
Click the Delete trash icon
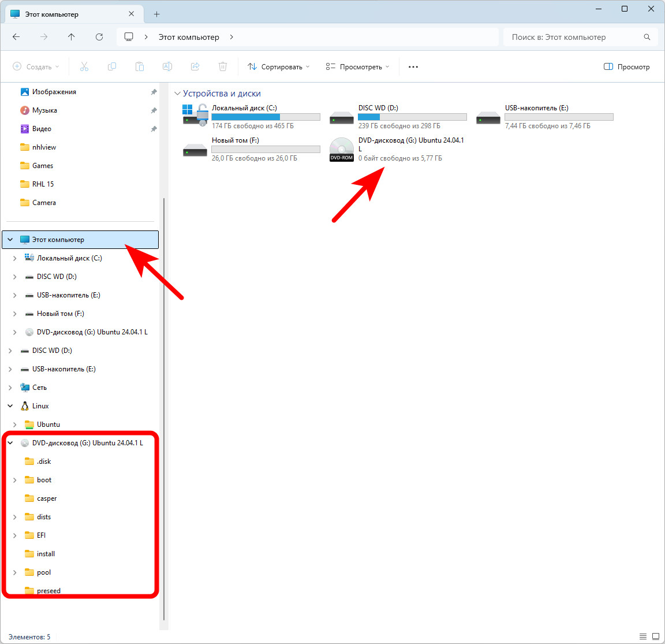point(223,66)
